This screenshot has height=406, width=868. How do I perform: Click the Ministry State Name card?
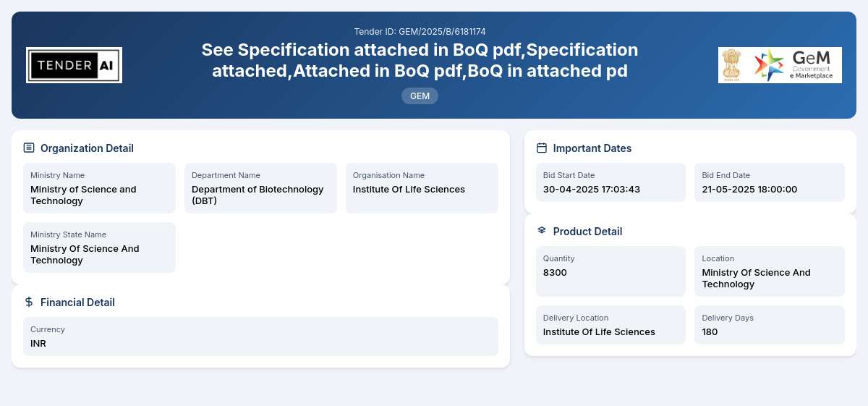pos(99,248)
